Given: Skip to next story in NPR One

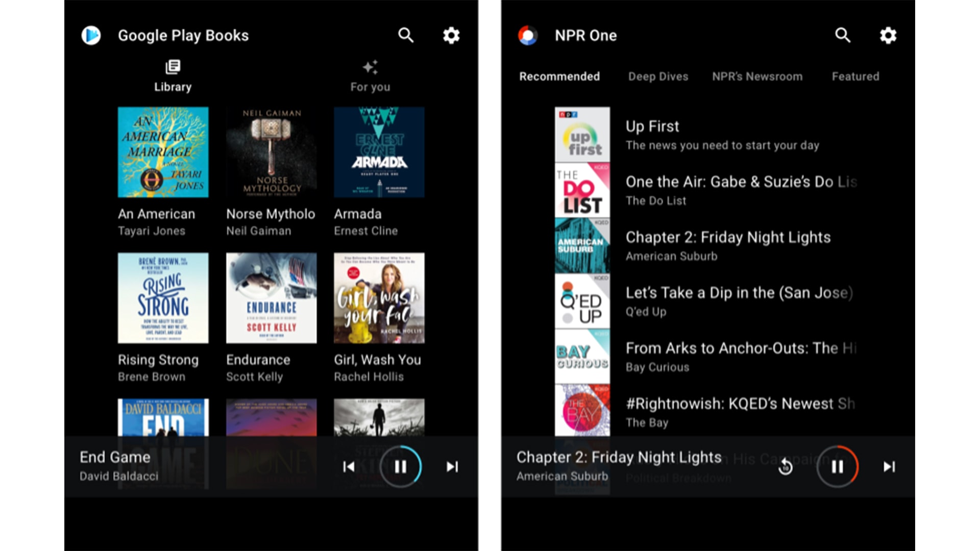Looking at the screenshot, I should tap(889, 467).
